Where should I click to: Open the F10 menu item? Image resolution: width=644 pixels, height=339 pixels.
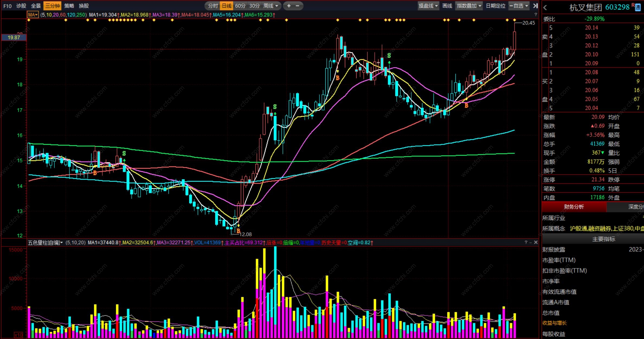tap(7, 6)
